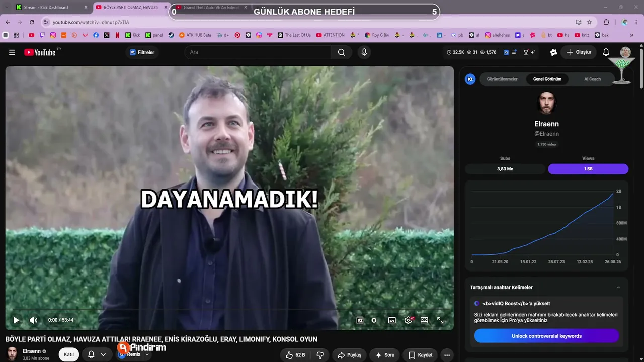644x362 pixels.
Task: Open the more actions ellipsis menu
Action: pyautogui.click(x=447, y=355)
